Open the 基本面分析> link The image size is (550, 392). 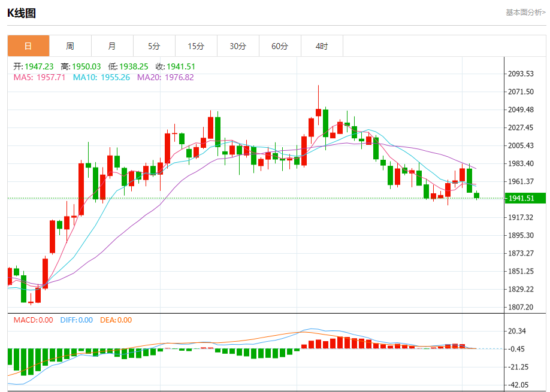coord(525,13)
